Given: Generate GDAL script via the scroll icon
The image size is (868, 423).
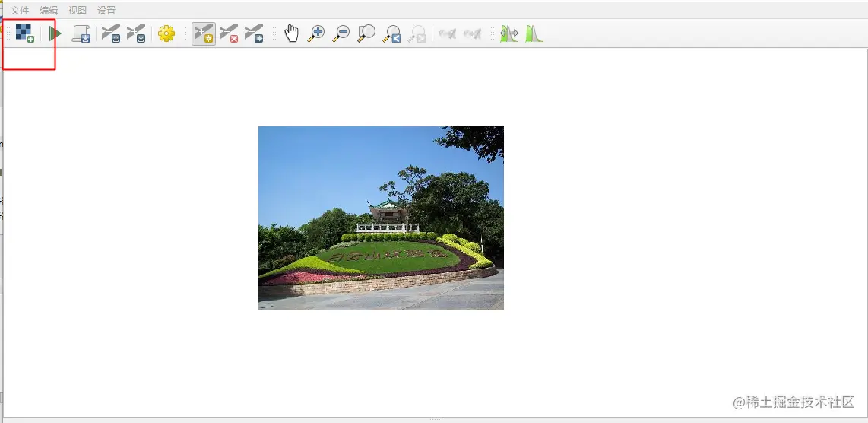Looking at the screenshot, I should point(81,33).
